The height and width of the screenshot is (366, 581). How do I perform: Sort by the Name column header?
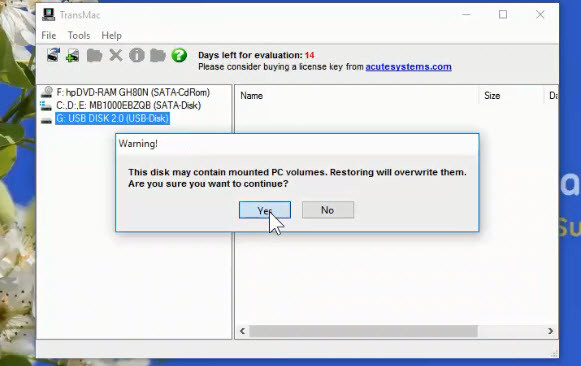[252, 96]
